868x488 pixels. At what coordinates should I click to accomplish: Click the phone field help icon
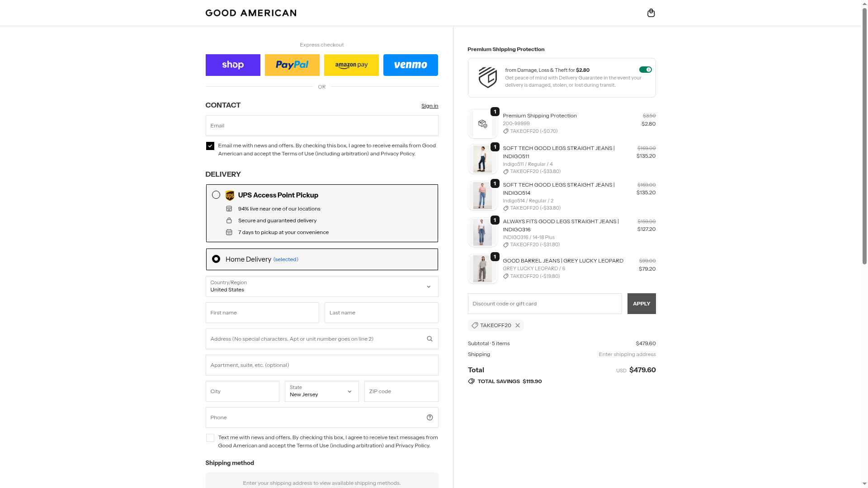click(429, 418)
